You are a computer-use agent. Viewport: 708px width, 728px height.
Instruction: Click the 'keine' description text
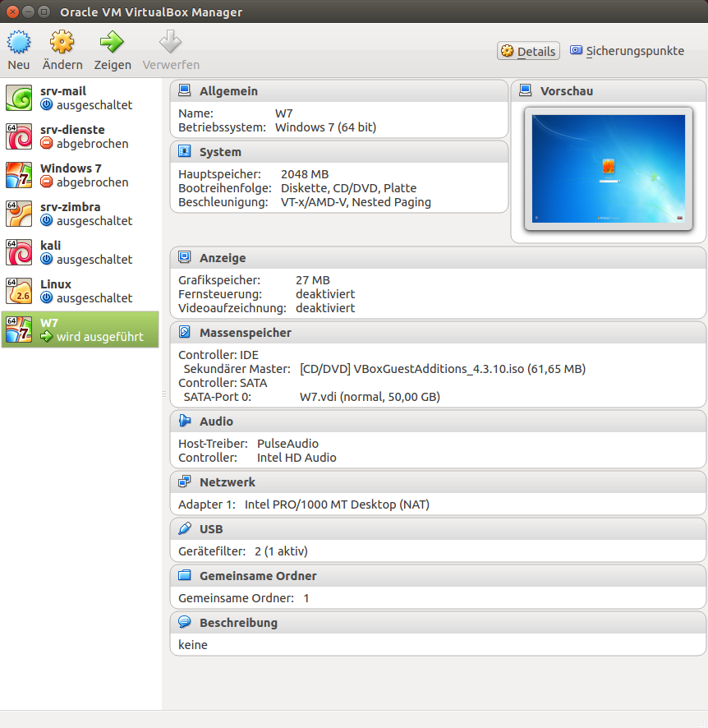(x=192, y=644)
